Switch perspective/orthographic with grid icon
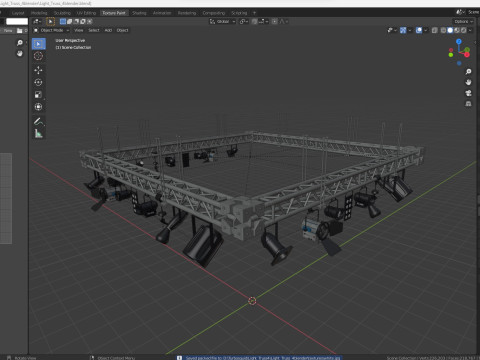Image resolution: width=480 pixels, height=360 pixels. (468, 104)
